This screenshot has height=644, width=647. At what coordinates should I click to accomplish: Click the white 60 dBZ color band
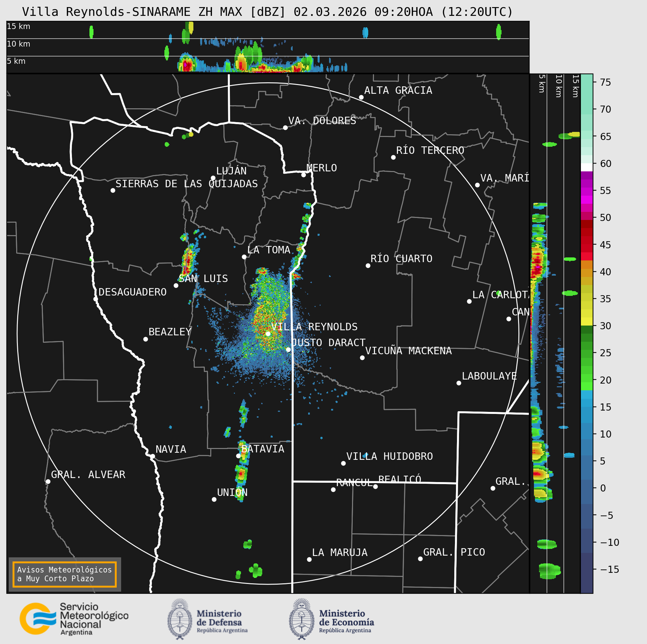point(587,167)
